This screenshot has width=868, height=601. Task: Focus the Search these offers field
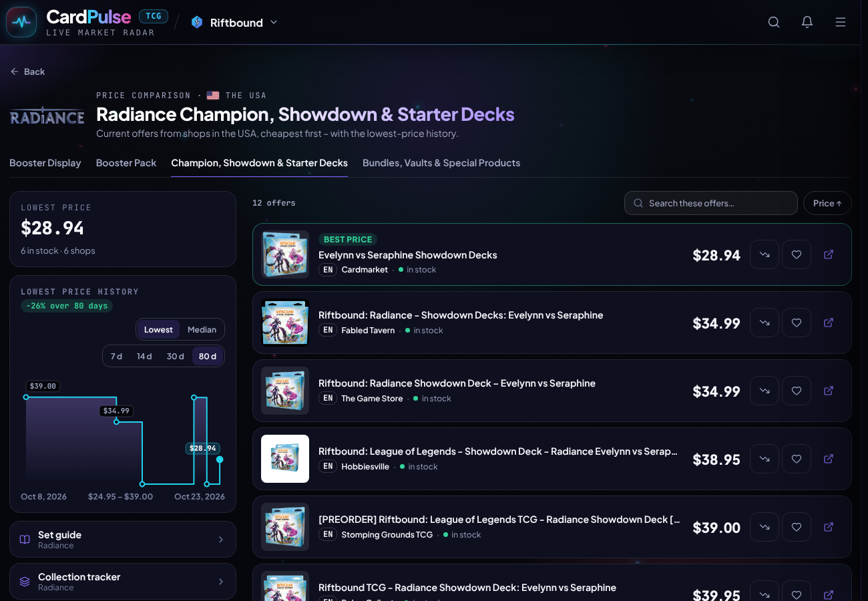coord(711,203)
